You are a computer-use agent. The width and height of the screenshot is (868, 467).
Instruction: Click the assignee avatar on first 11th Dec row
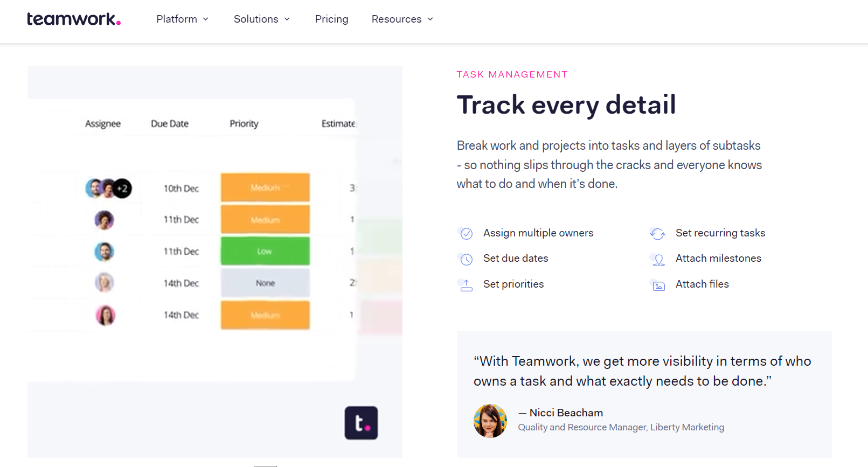[105, 220]
